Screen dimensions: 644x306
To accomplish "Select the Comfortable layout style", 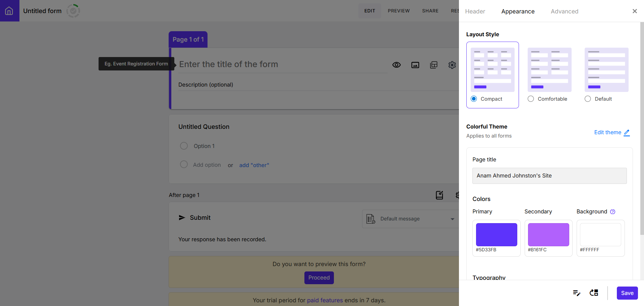I will click(531, 99).
